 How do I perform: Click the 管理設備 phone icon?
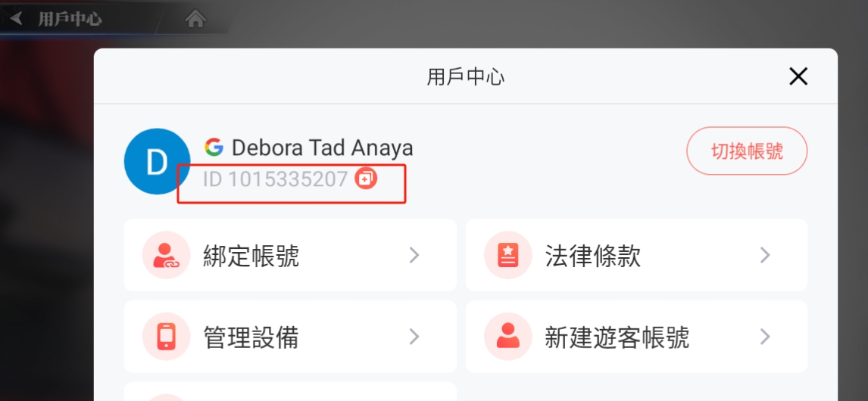click(166, 336)
